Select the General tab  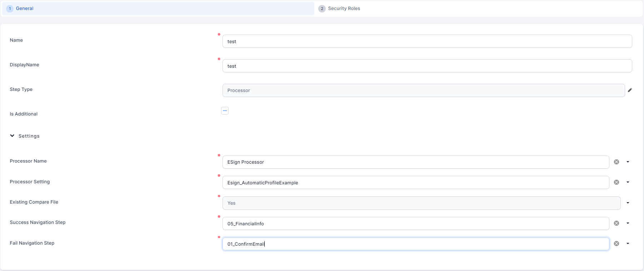tap(24, 9)
